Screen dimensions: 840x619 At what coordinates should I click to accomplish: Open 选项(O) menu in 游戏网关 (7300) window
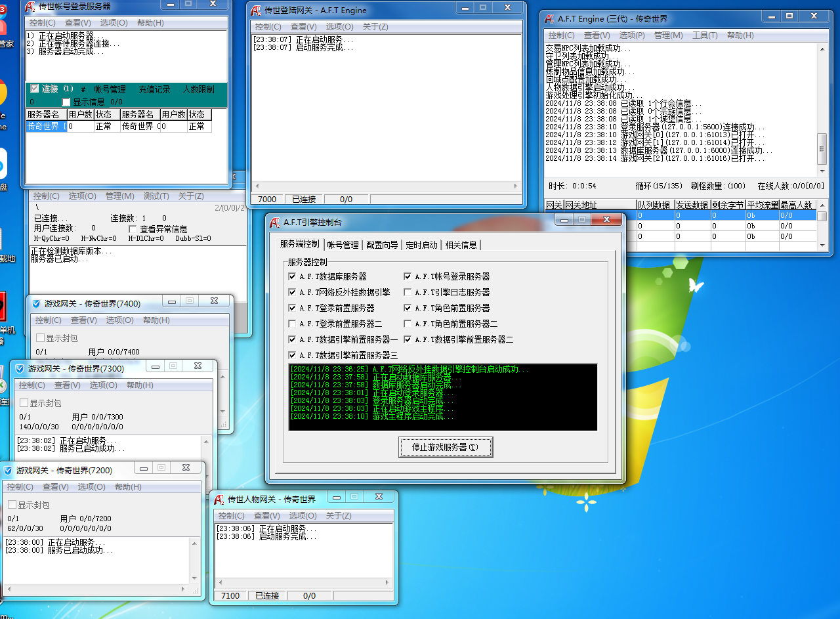(103, 385)
